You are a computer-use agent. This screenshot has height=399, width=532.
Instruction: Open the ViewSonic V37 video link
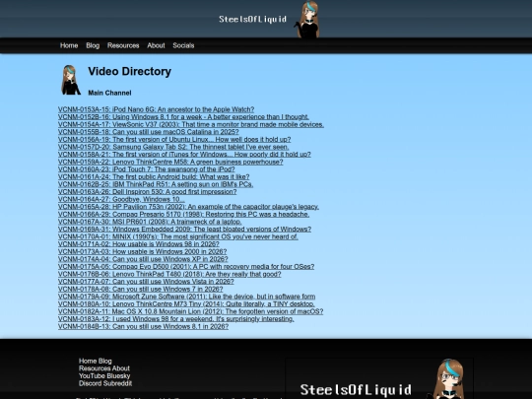coord(191,124)
